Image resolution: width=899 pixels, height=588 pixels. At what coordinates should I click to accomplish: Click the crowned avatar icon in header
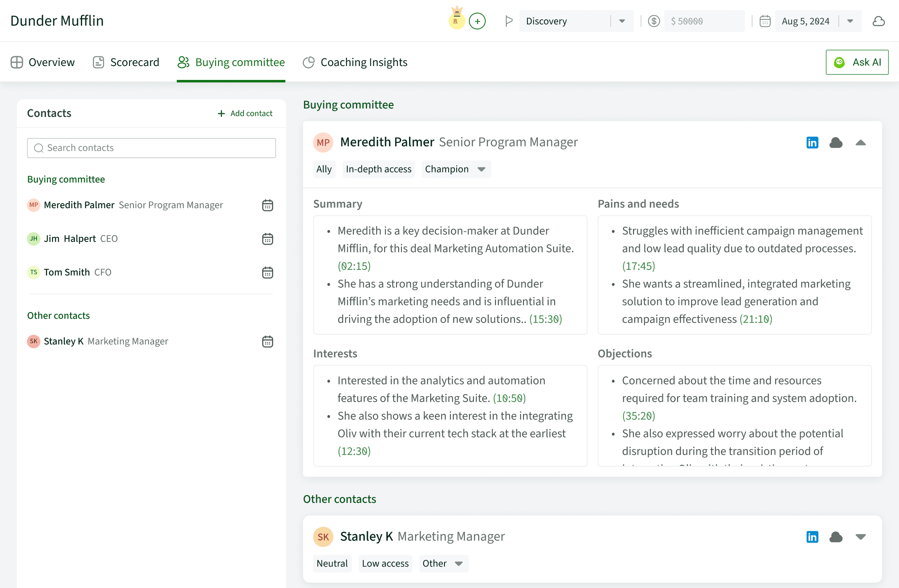(x=457, y=19)
